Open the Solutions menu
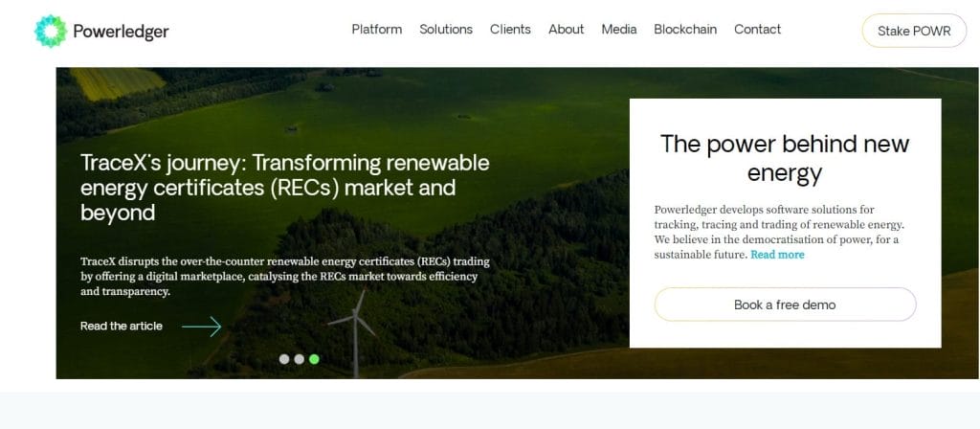Screen dimensions: 980x429 (446, 30)
